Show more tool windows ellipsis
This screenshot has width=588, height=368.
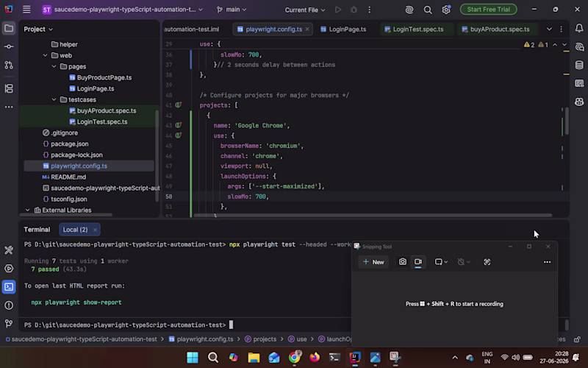(9, 107)
